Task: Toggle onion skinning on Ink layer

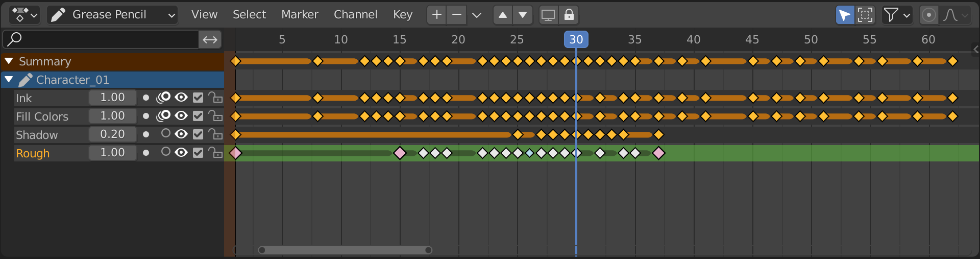Action: (163, 98)
